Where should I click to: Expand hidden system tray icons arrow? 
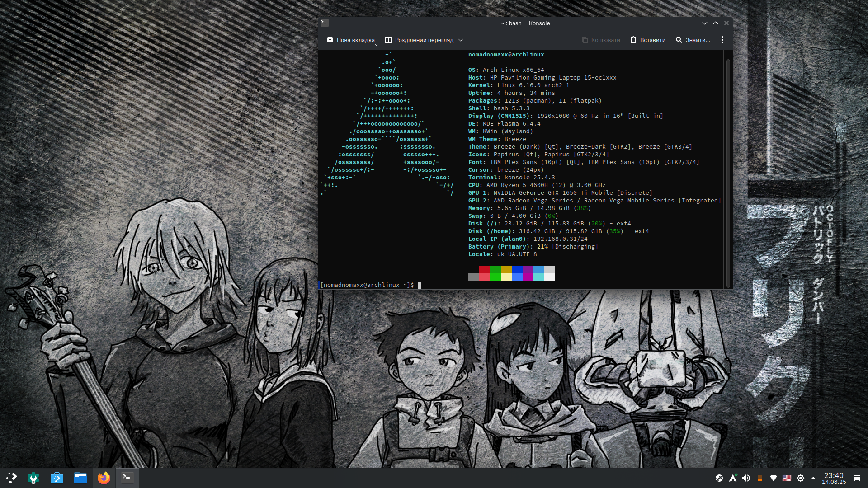(x=813, y=478)
